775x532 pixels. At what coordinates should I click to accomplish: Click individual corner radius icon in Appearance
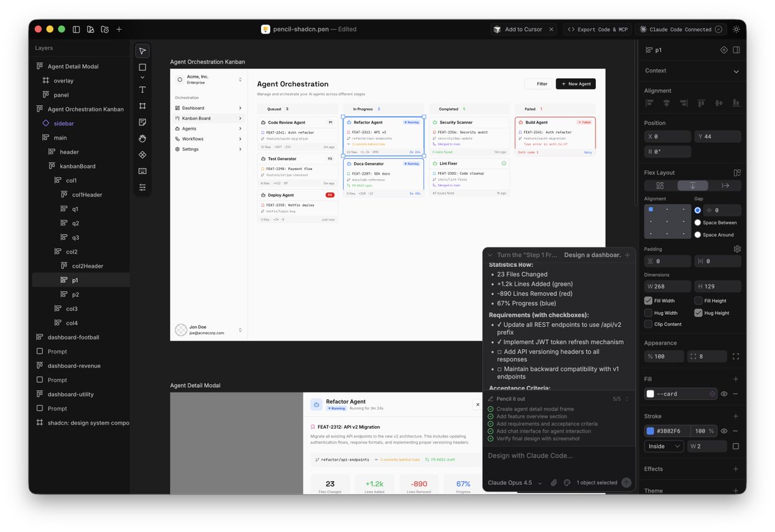tap(736, 356)
